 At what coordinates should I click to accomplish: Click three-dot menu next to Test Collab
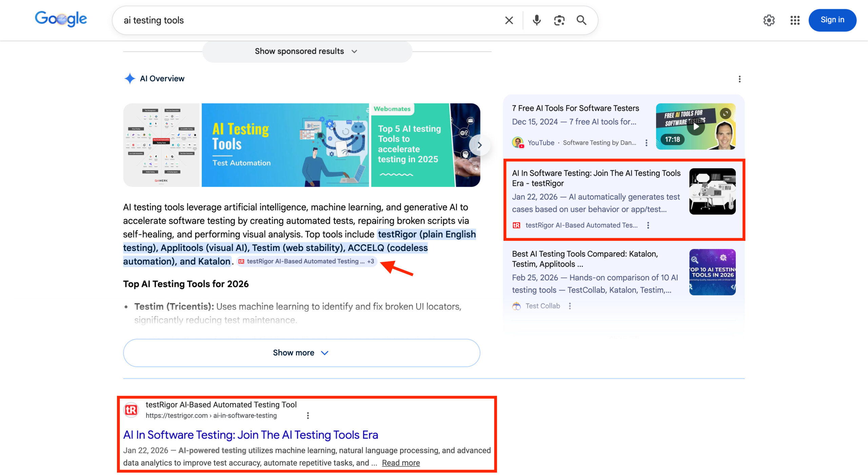[570, 306]
